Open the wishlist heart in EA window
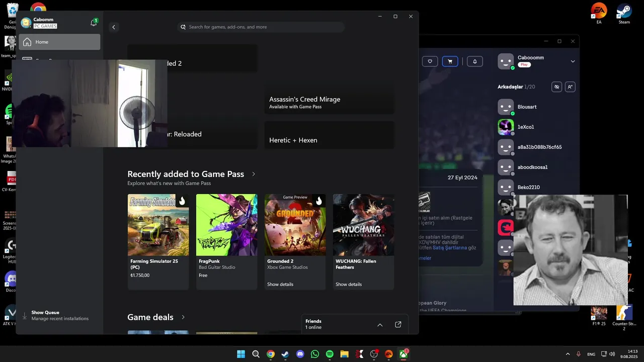 coord(430,61)
